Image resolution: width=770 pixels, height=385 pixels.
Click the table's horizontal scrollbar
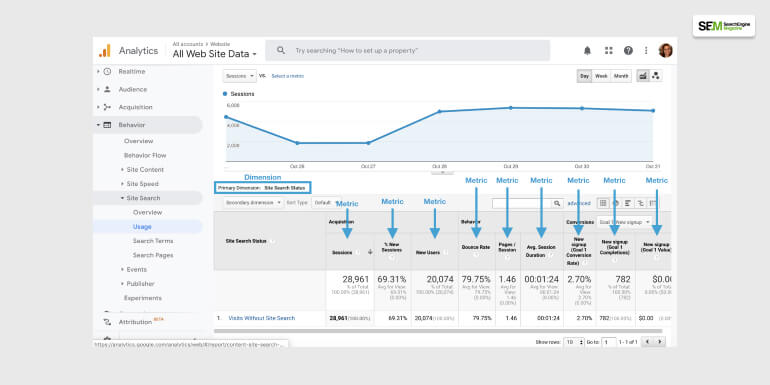coord(438,331)
